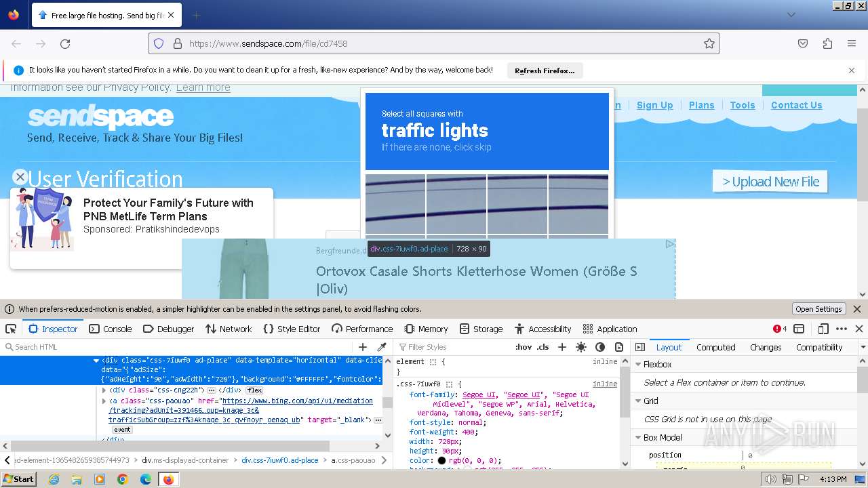Open the Accessibility tab
The height and width of the screenshot is (488, 868).
[x=542, y=329]
